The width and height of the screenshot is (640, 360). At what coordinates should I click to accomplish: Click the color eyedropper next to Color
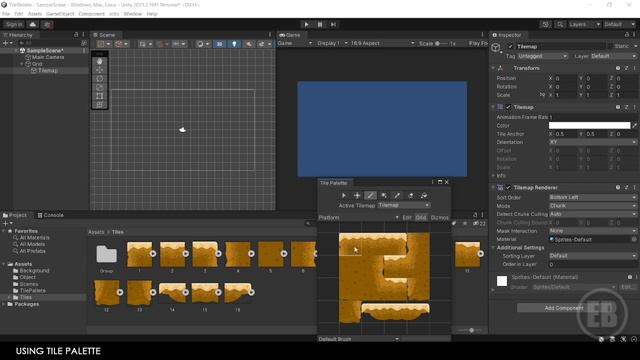pos(634,126)
